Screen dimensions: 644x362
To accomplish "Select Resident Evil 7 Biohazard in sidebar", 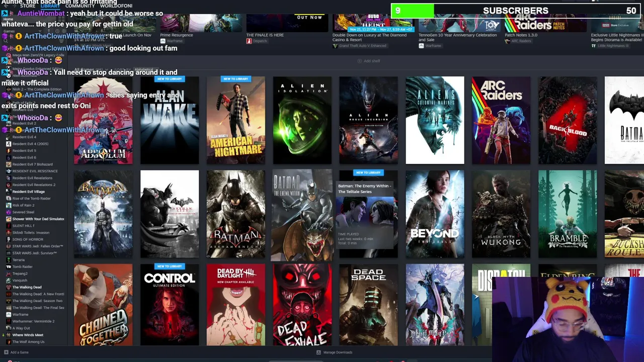I will 33,164.
